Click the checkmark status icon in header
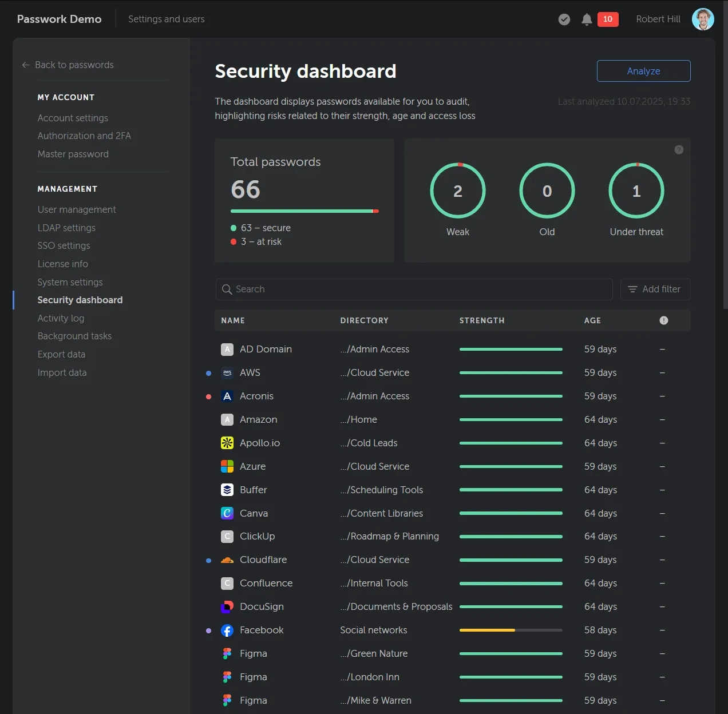Viewport: 728px width, 714px height. [564, 19]
